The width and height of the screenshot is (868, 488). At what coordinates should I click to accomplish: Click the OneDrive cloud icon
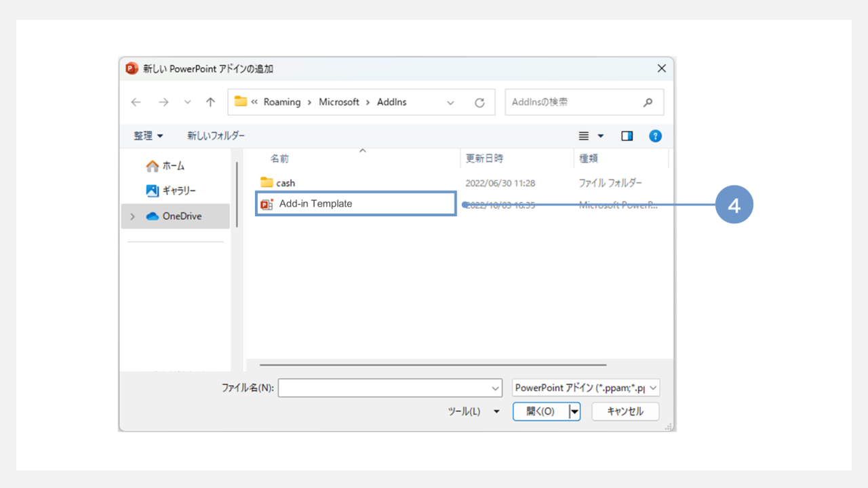[x=152, y=216]
